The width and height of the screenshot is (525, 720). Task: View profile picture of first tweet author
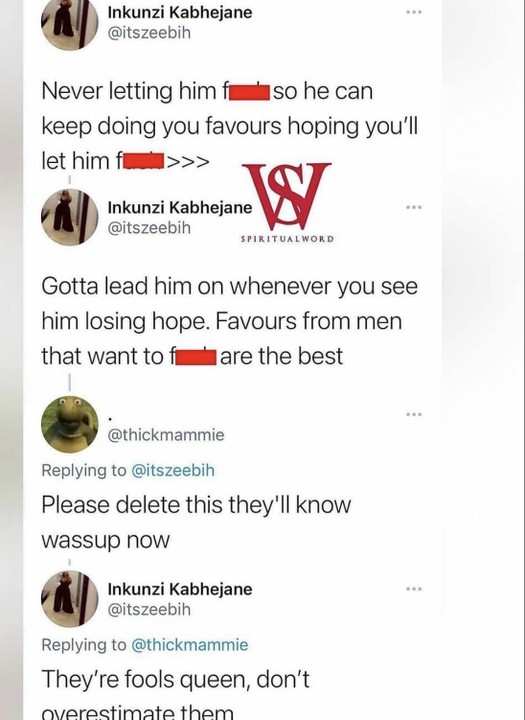coord(70,23)
